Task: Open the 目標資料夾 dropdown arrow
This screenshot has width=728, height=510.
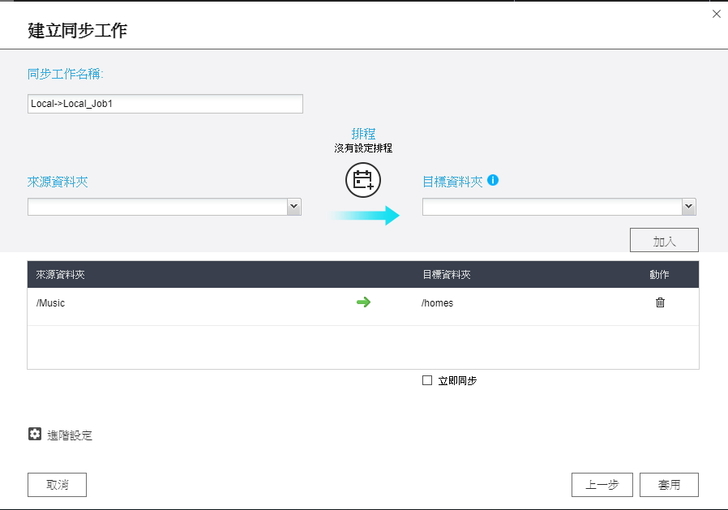Action: coord(689,207)
